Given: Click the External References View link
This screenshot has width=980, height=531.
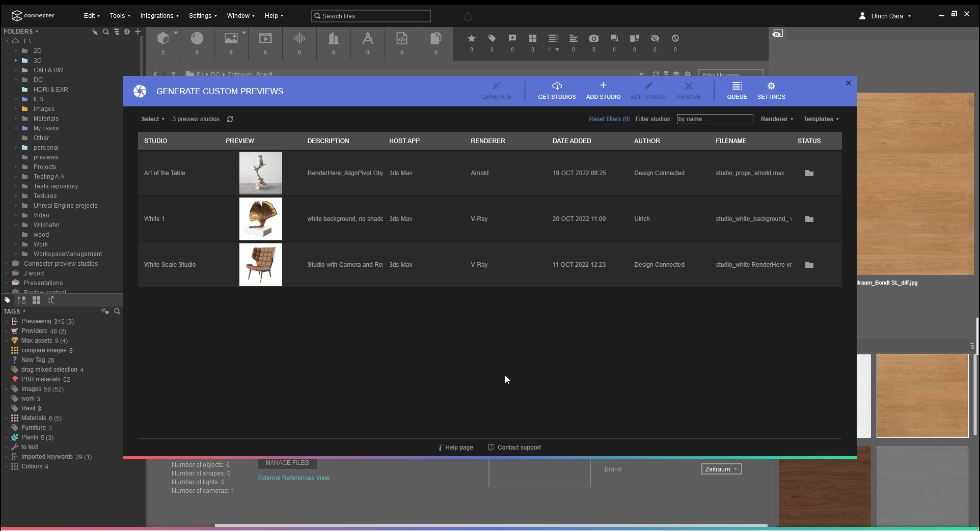Looking at the screenshot, I should [x=293, y=478].
